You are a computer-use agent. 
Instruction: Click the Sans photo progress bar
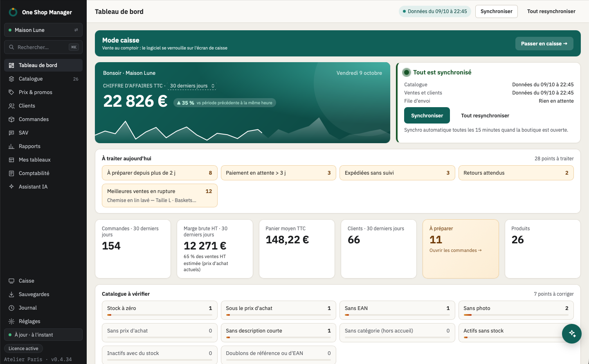point(516,315)
